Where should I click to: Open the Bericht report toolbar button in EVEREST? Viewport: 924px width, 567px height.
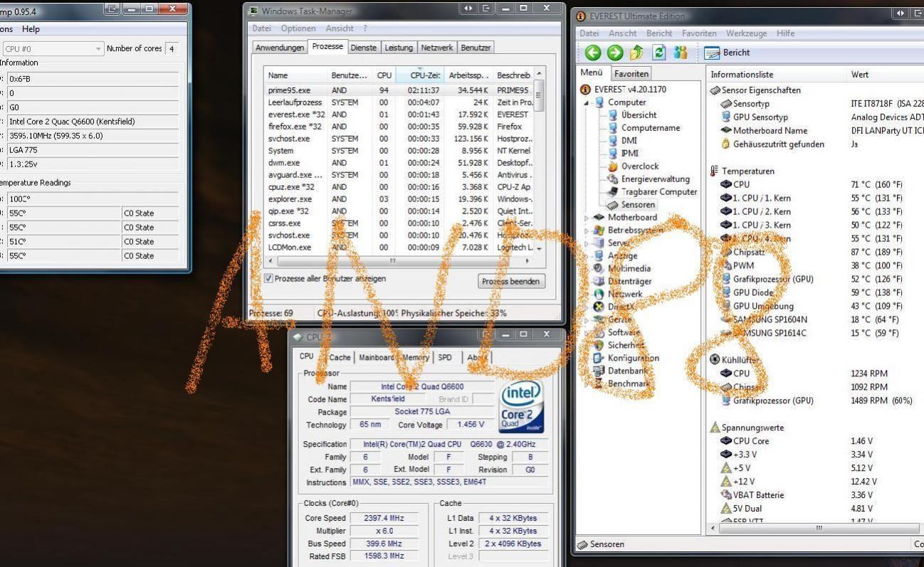(x=727, y=53)
